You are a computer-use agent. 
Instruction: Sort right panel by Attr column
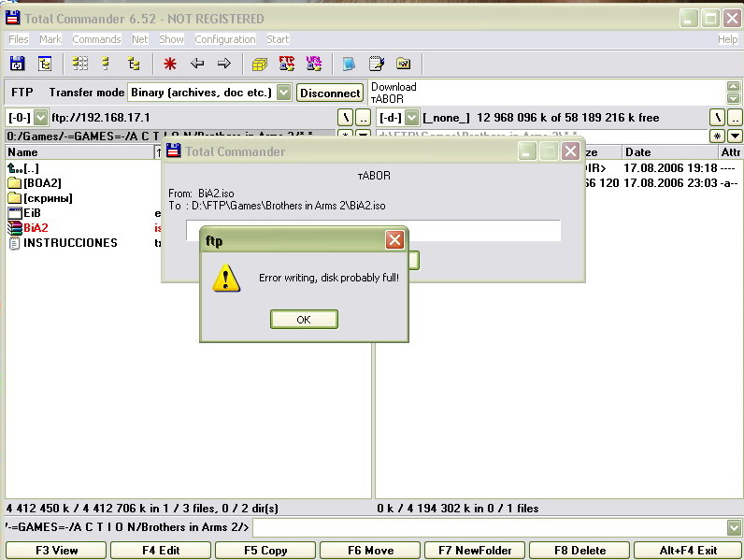pyautogui.click(x=730, y=152)
